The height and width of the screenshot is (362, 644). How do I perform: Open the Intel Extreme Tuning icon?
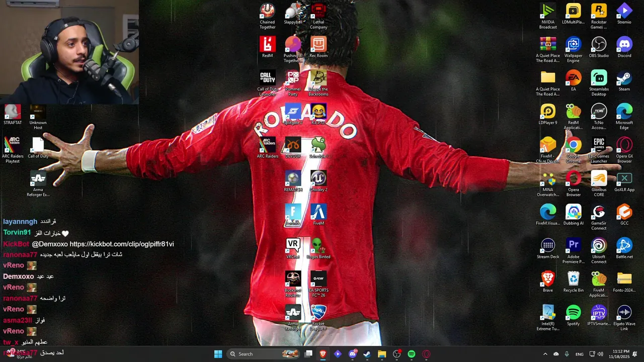click(x=548, y=318)
